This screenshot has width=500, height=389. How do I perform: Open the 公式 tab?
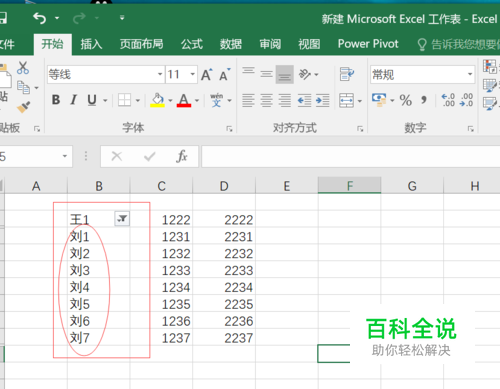pyautogui.click(x=192, y=44)
